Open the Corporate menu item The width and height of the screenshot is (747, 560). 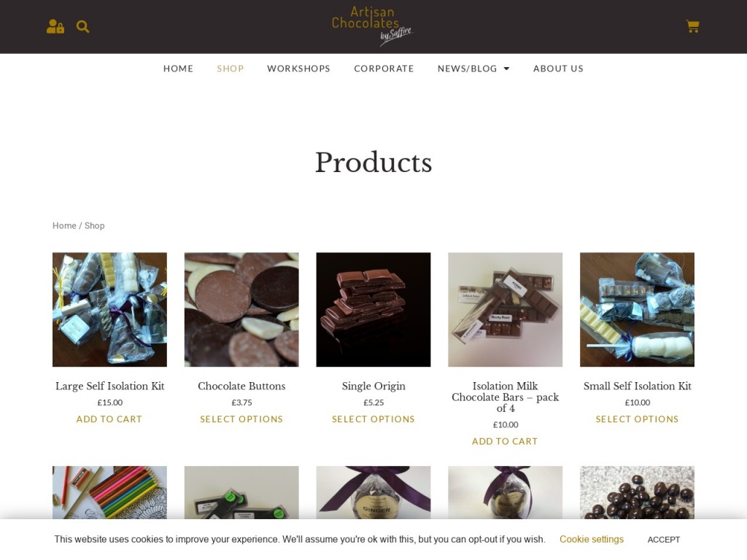pyautogui.click(x=384, y=69)
